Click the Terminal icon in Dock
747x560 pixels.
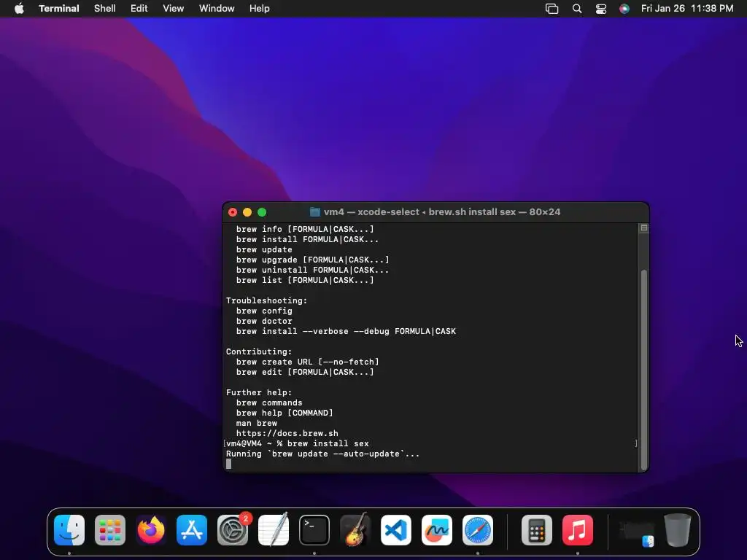coord(314,530)
